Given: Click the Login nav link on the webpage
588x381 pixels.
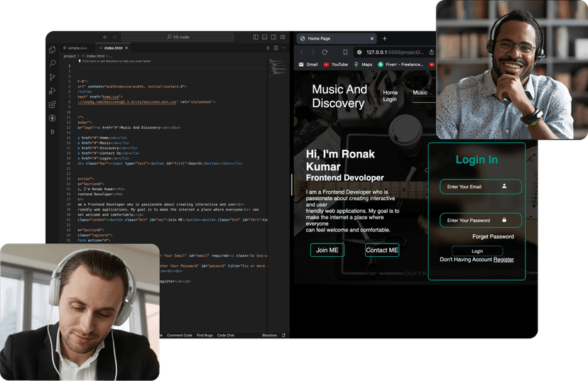Looking at the screenshot, I should tap(390, 99).
